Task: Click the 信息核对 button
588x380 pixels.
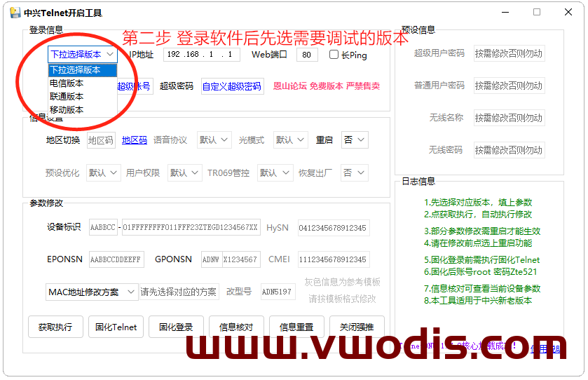Action: [x=236, y=327]
